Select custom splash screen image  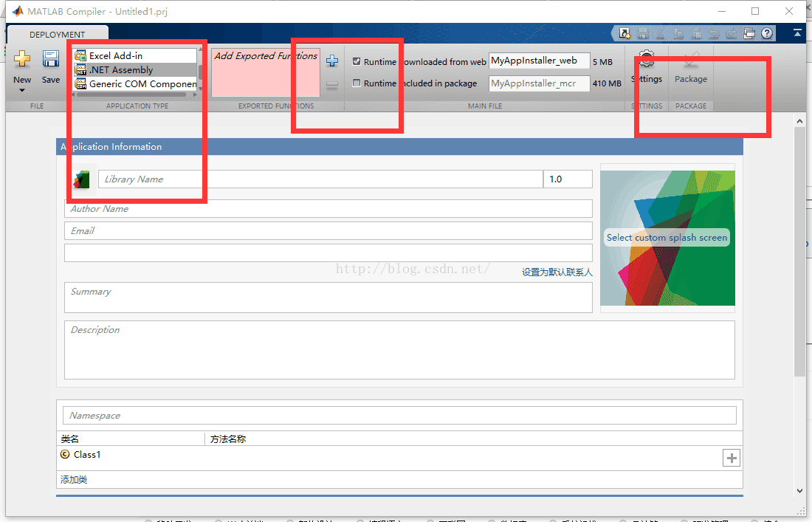pos(667,238)
